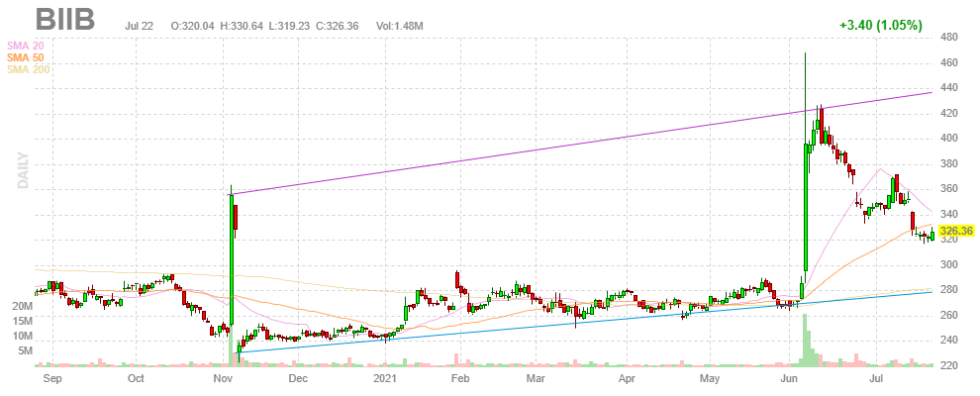Click the 420 price axis label
The image size is (980, 396).
tap(949, 114)
